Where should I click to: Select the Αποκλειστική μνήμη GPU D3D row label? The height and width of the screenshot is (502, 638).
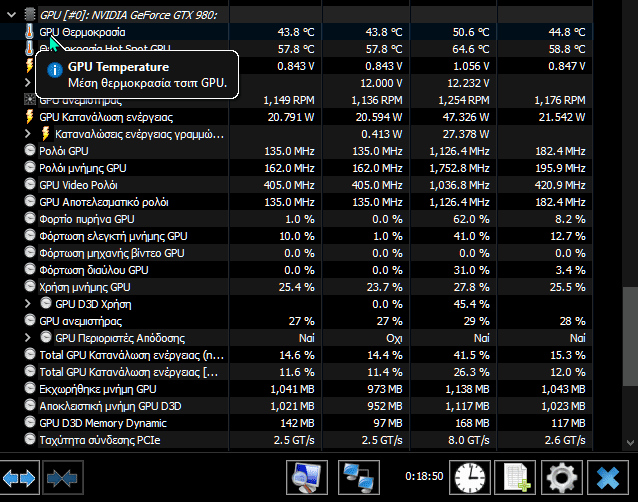(x=110, y=406)
